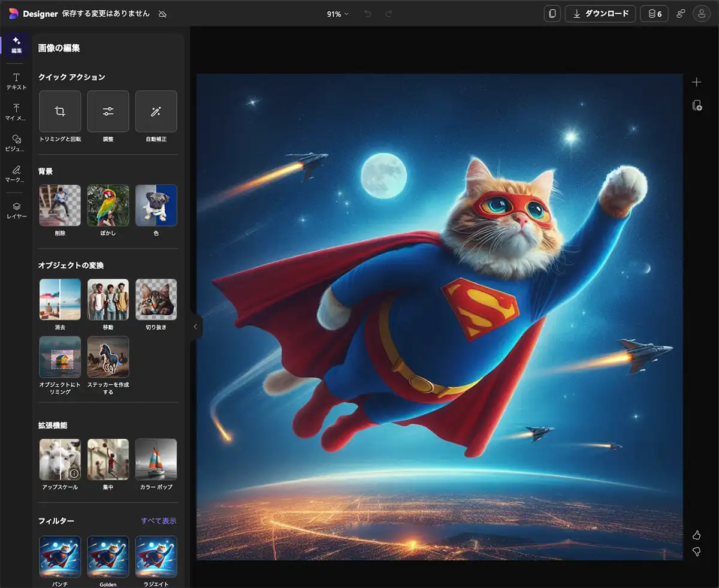Select the カラー ポップ enhancement
This screenshot has width=719, height=588.
(x=156, y=459)
